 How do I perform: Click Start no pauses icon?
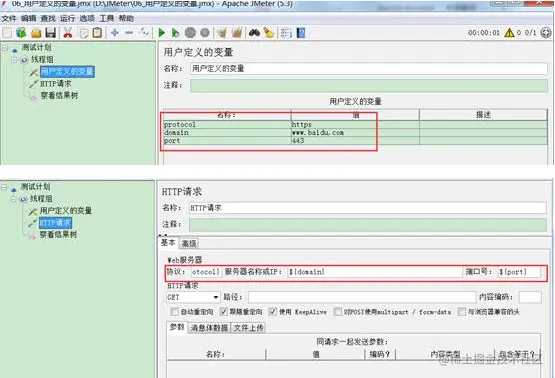click(175, 33)
